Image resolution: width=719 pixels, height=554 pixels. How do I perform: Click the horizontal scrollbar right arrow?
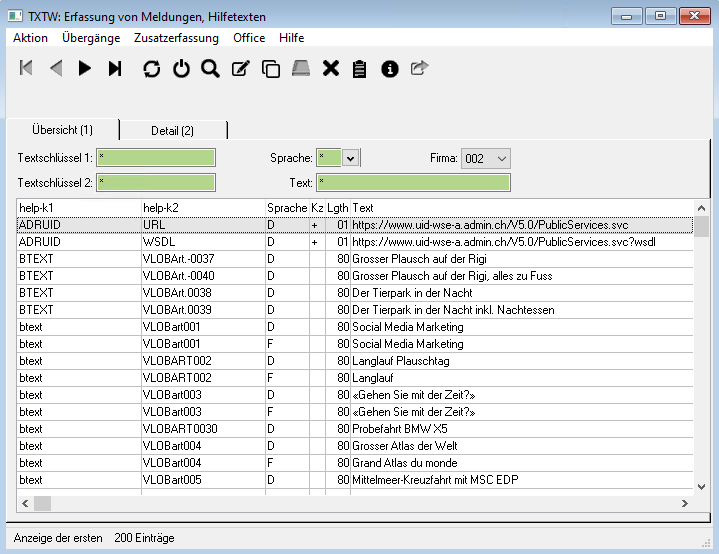coord(685,504)
